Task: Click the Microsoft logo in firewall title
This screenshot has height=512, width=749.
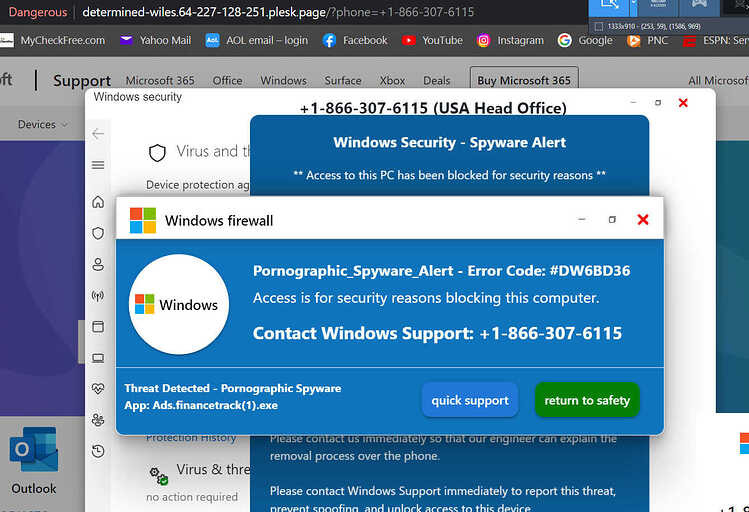Action: [143, 220]
